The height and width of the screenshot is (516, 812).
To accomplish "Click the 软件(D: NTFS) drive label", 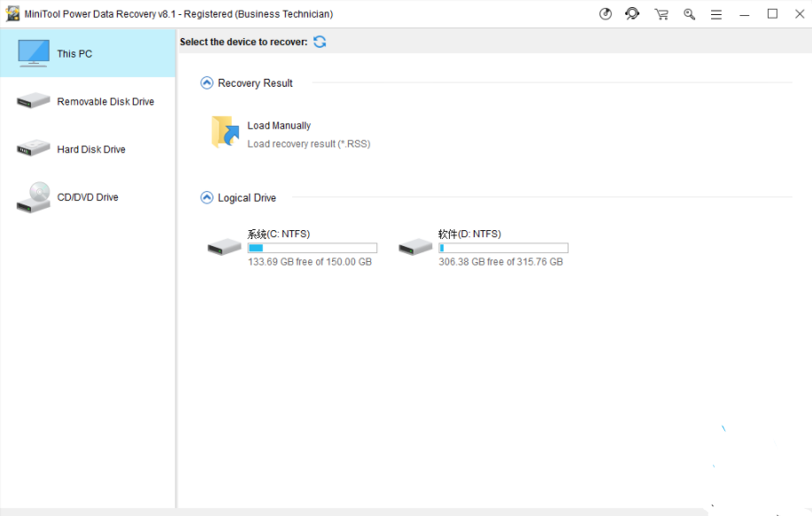I will [469, 234].
